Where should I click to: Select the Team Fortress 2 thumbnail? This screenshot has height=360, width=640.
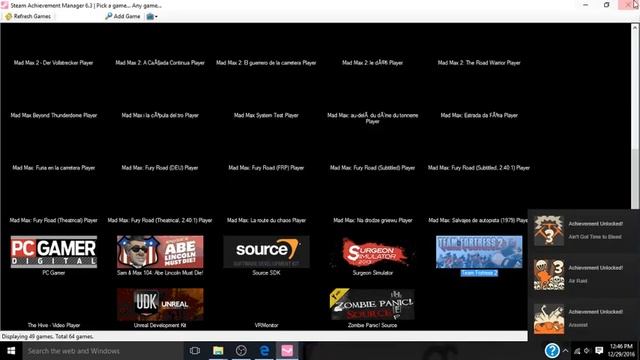tap(479, 252)
